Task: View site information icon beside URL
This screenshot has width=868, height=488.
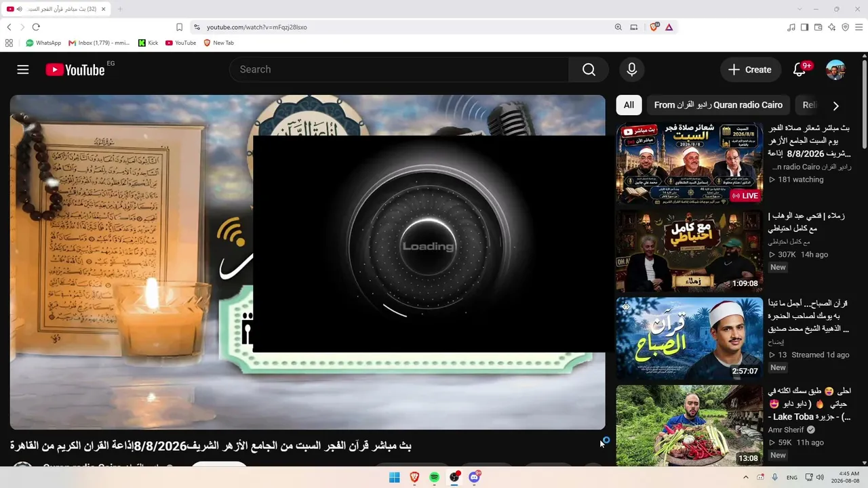Action: coord(197,27)
